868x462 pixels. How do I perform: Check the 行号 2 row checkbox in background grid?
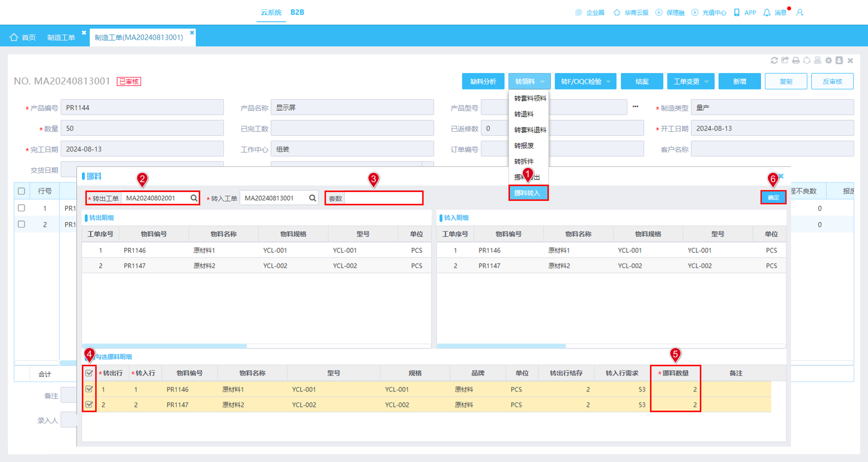point(21,224)
